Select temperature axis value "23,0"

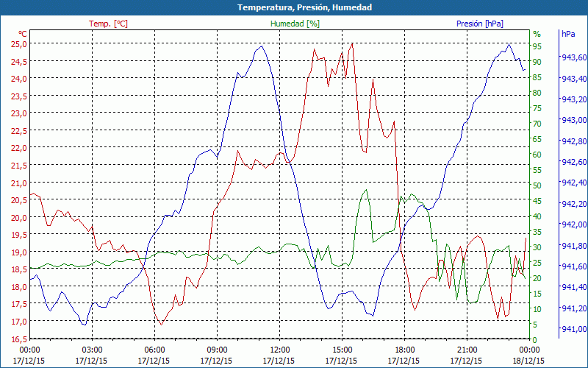(19, 113)
